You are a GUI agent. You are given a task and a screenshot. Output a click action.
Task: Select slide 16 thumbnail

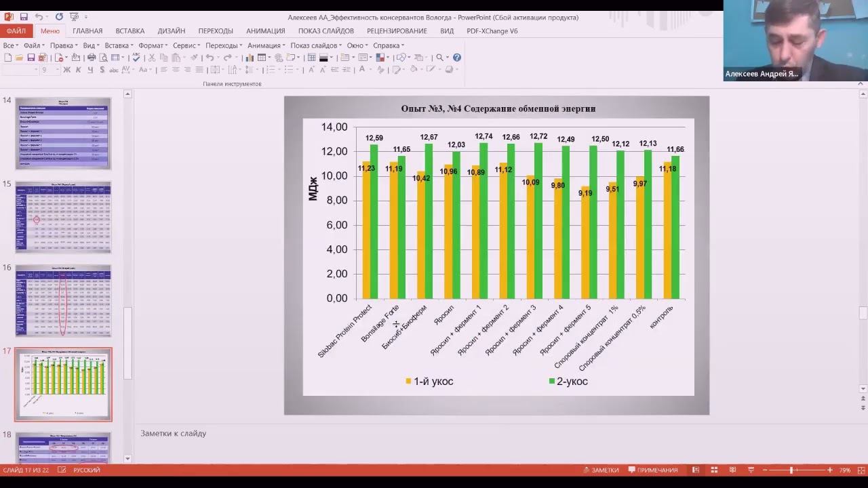point(63,300)
